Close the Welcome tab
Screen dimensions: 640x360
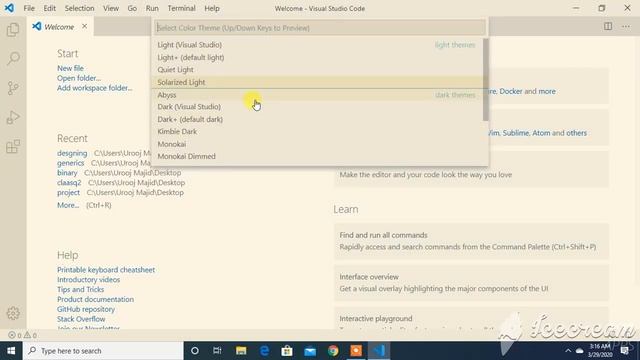coord(84,26)
